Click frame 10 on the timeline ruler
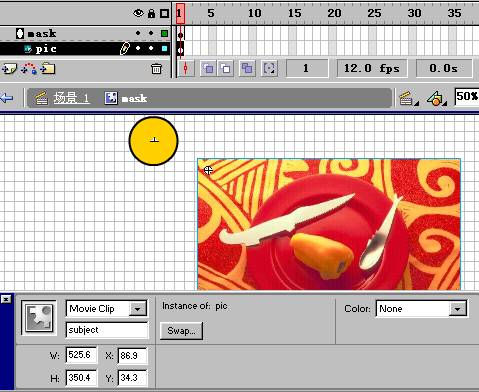This screenshot has width=479, height=392. click(254, 13)
